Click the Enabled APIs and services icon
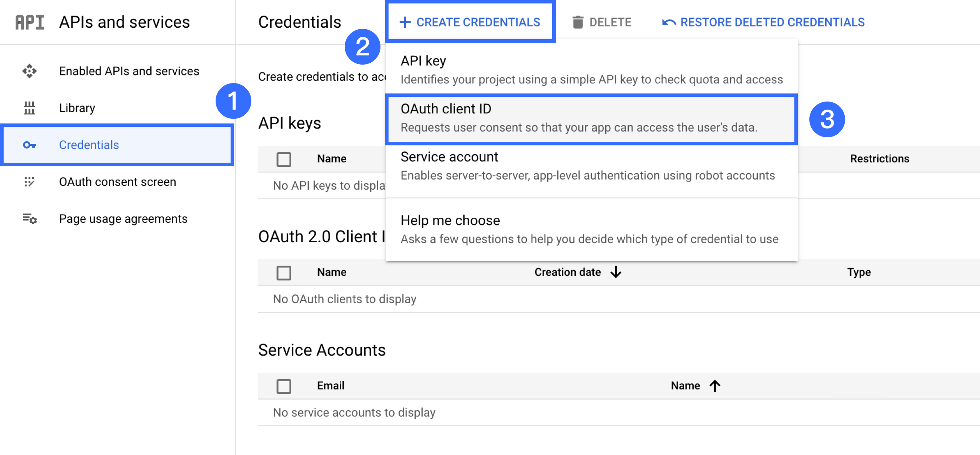This screenshot has width=980, height=455. point(30,71)
